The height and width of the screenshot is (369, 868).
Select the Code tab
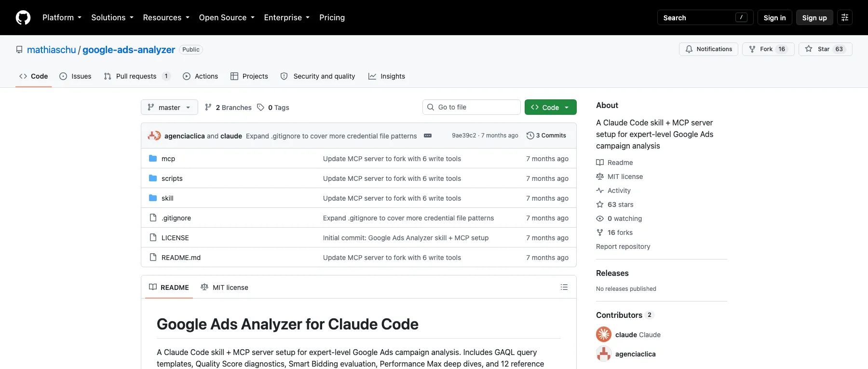33,76
